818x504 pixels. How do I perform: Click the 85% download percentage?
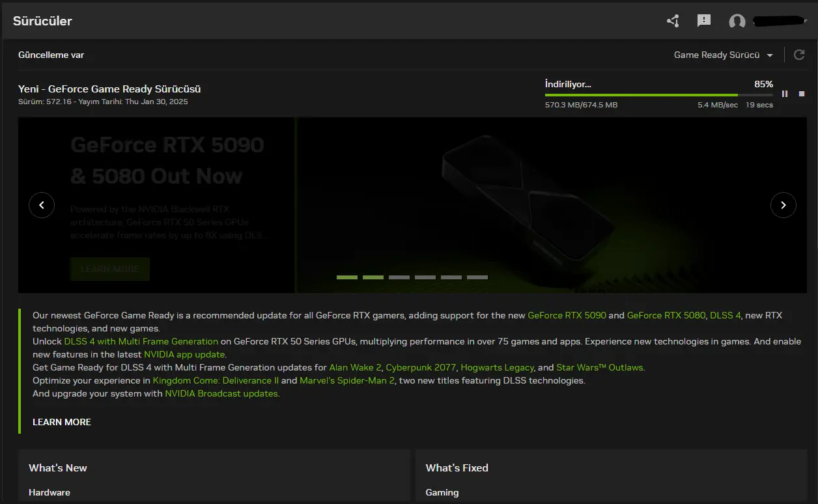coord(763,84)
